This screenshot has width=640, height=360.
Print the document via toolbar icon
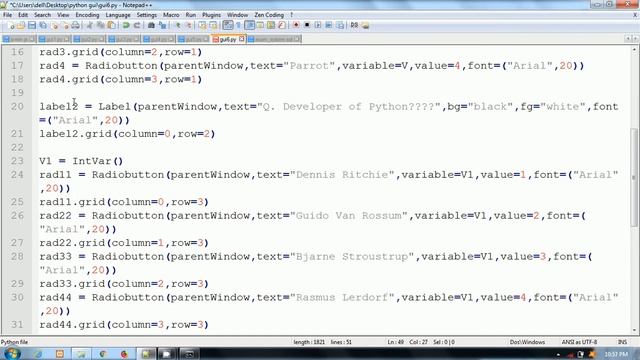pos(76,25)
